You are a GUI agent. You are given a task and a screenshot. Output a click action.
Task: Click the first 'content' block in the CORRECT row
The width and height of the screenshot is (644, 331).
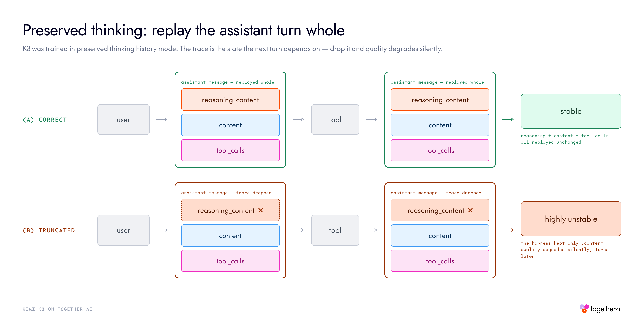point(230,125)
